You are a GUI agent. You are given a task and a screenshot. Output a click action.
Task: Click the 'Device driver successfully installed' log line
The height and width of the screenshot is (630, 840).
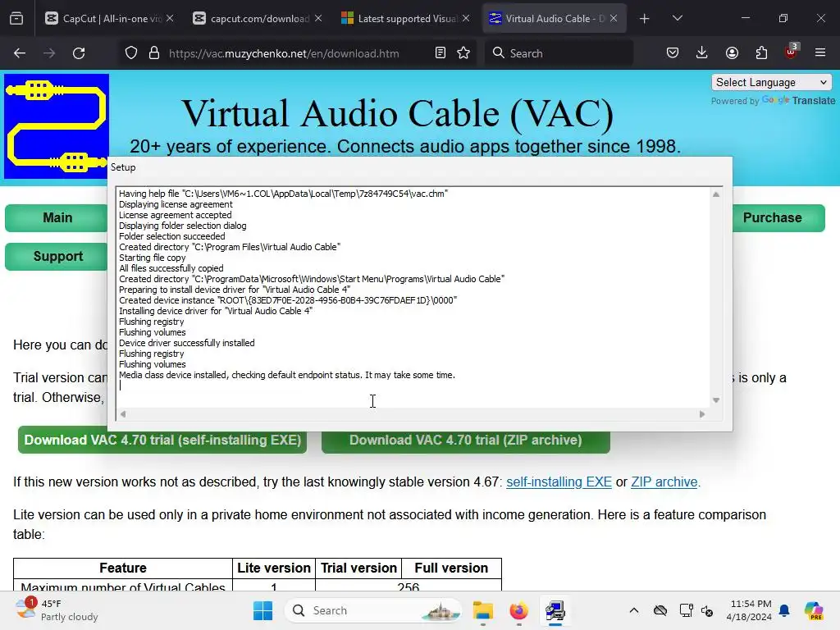(187, 343)
